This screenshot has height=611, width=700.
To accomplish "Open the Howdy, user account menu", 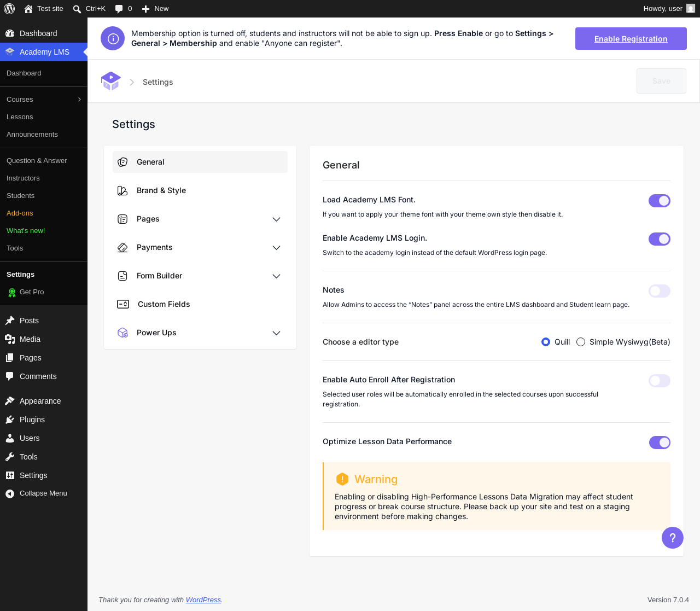I will point(669,9).
